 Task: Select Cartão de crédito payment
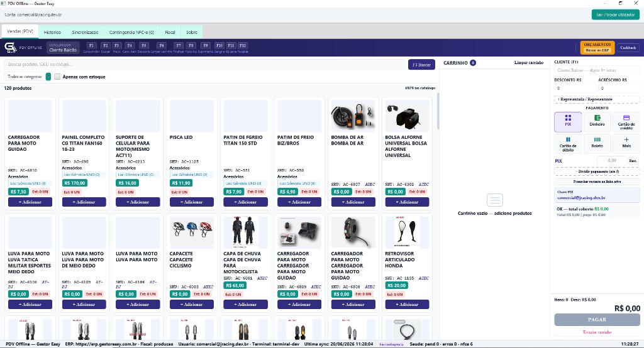(x=626, y=122)
